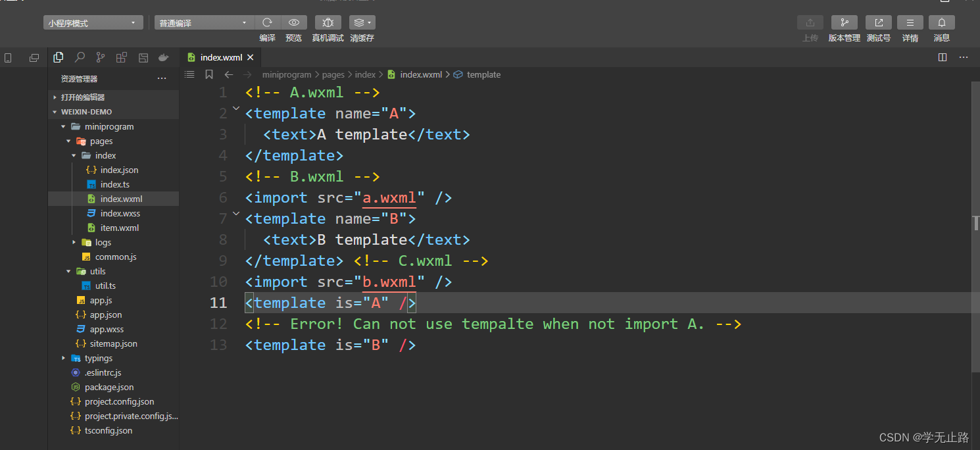Expand the typings folder
Screen dimensions: 980x450
click(x=113, y=358)
